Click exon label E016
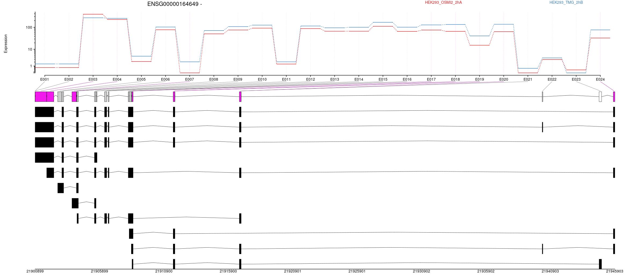This screenshot has height=276, width=644. [x=407, y=79]
